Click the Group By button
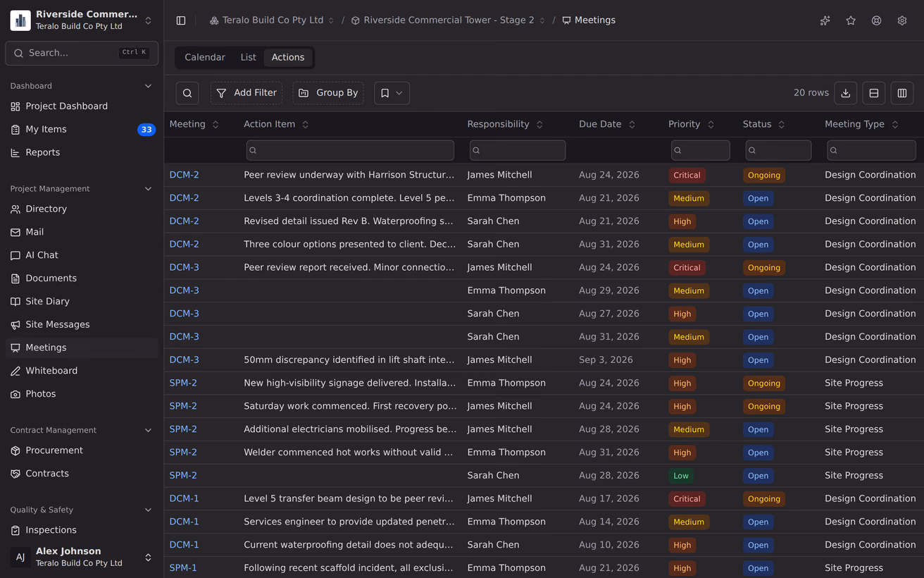This screenshot has height=578, width=924. point(328,93)
